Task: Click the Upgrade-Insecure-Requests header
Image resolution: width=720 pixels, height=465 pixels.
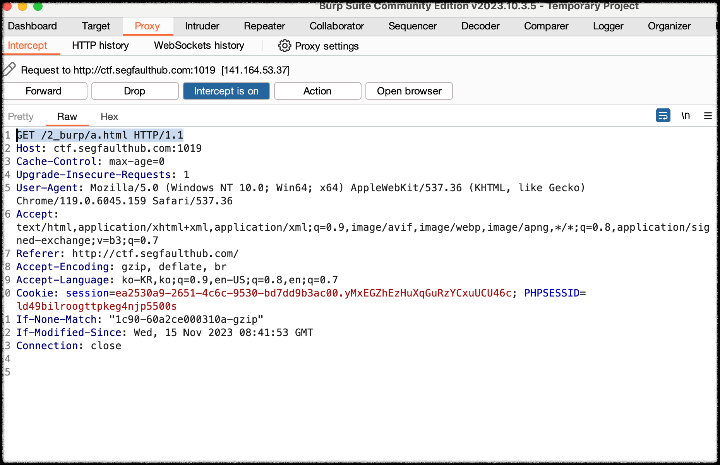Action: point(103,174)
